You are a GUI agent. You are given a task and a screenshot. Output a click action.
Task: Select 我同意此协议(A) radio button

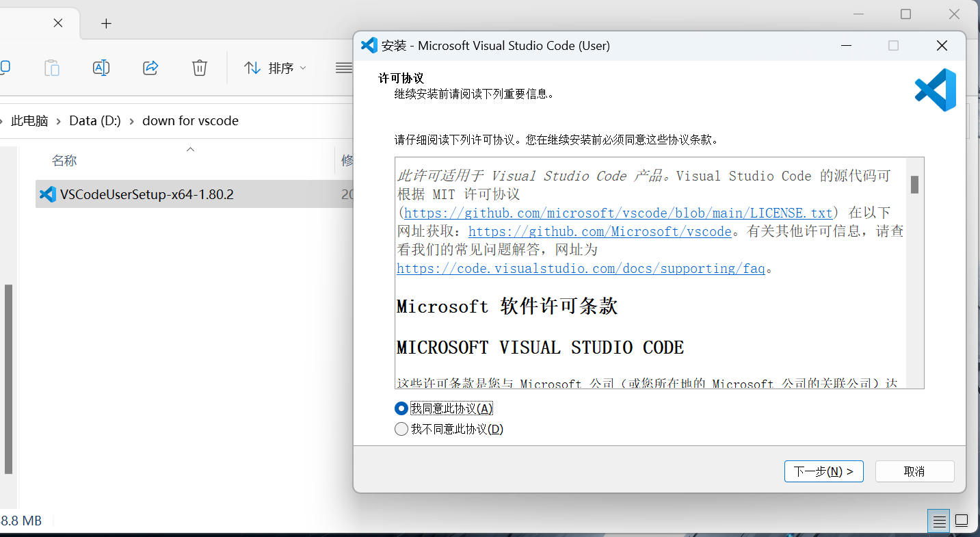tap(401, 408)
